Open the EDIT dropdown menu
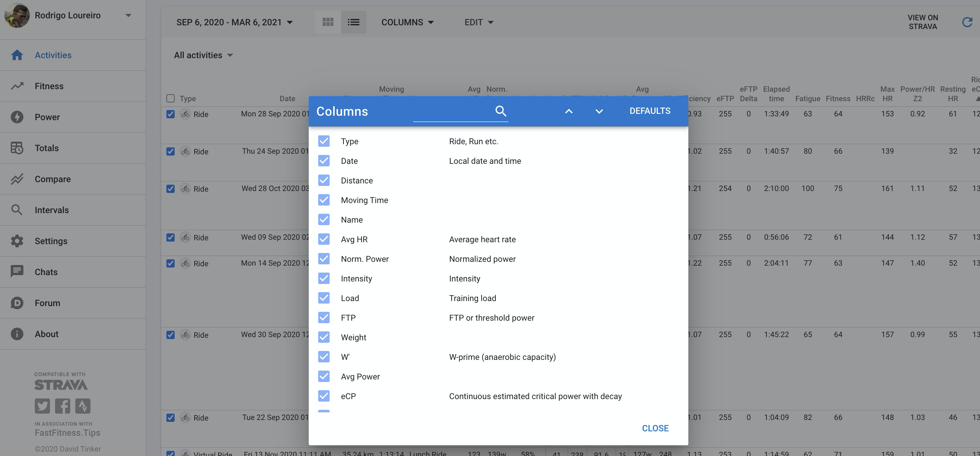The height and width of the screenshot is (456, 980). [479, 22]
